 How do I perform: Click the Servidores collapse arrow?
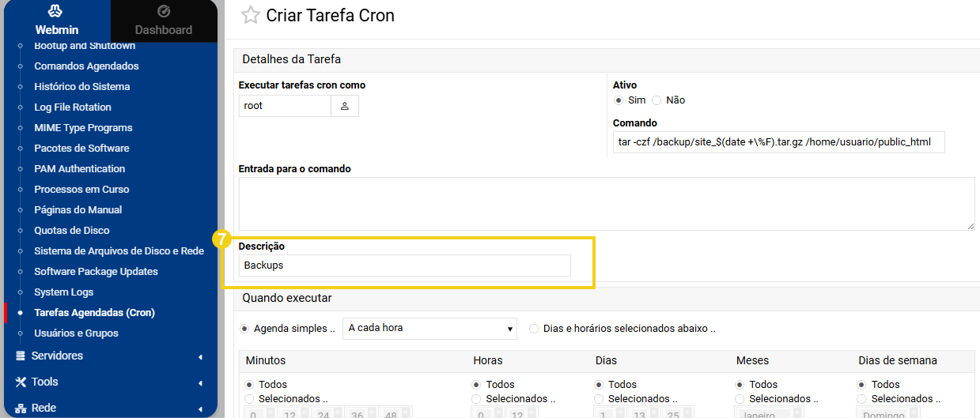(200, 356)
